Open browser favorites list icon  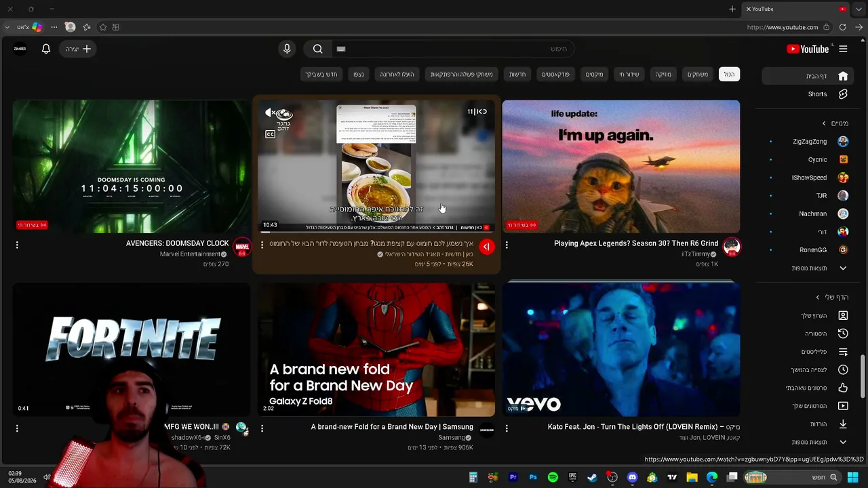(87, 27)
